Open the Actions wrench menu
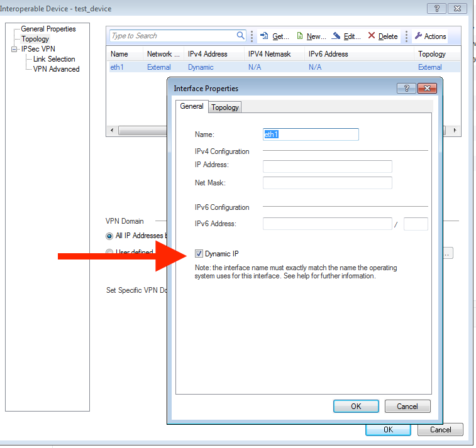Viewport: 476px width, 448px height. click(x=419, y=36)
